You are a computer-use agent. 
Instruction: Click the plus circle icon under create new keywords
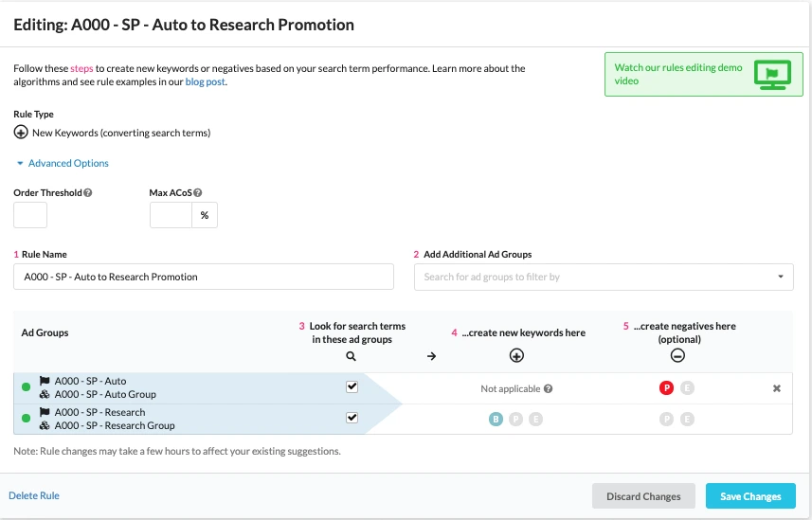pos(516,355)
